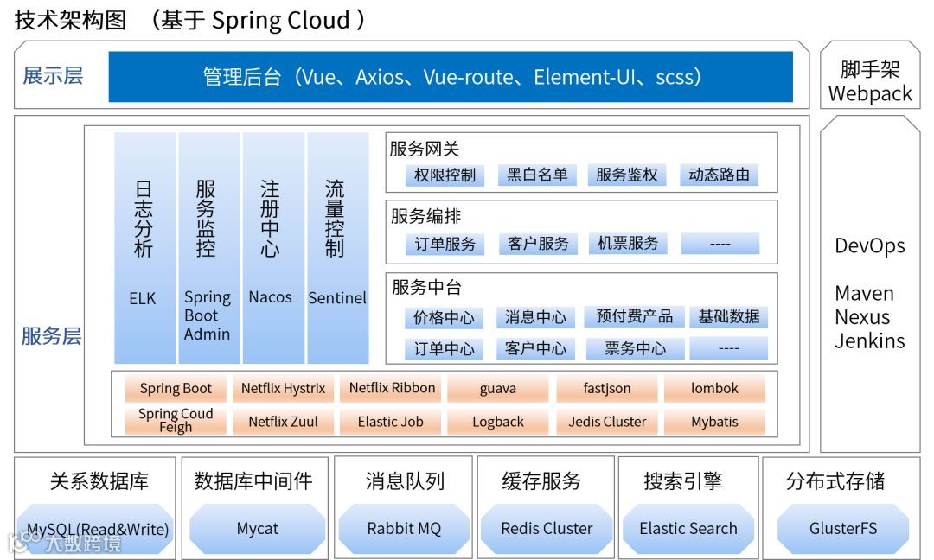Choose the 价格中心 block
The image size is (934, 560).
[444, 318]
